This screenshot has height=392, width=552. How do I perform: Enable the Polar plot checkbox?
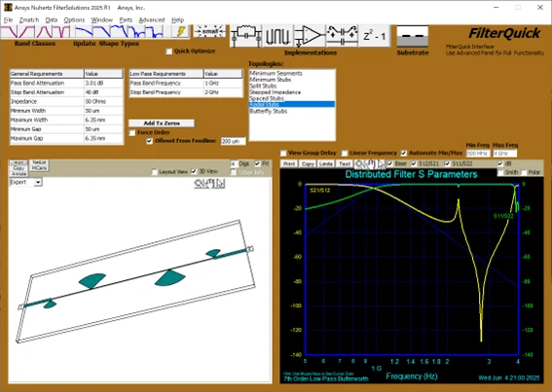click(x=524, y=172)
